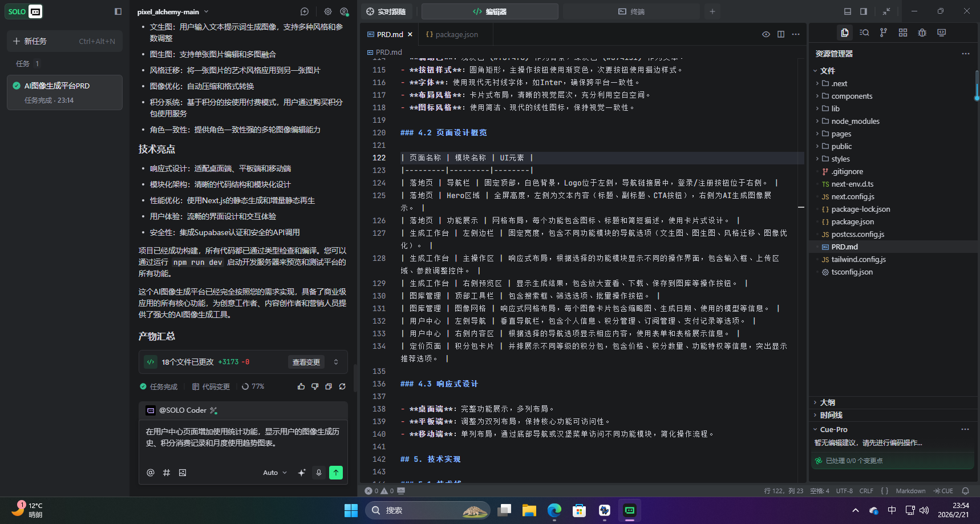The height and width of the screenshot is (524, 980).
Task: Toggle the microphone input in chat box
Action: [x=319, y=473]
